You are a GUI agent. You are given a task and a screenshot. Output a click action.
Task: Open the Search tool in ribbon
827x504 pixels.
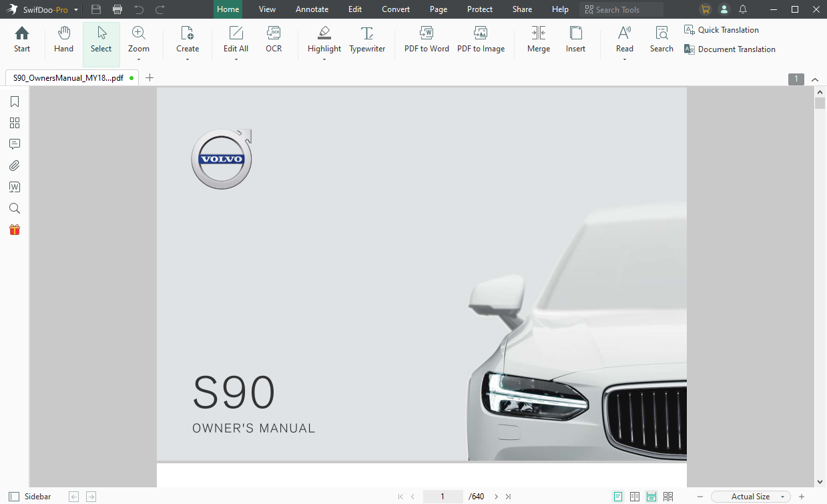point(661,40)
